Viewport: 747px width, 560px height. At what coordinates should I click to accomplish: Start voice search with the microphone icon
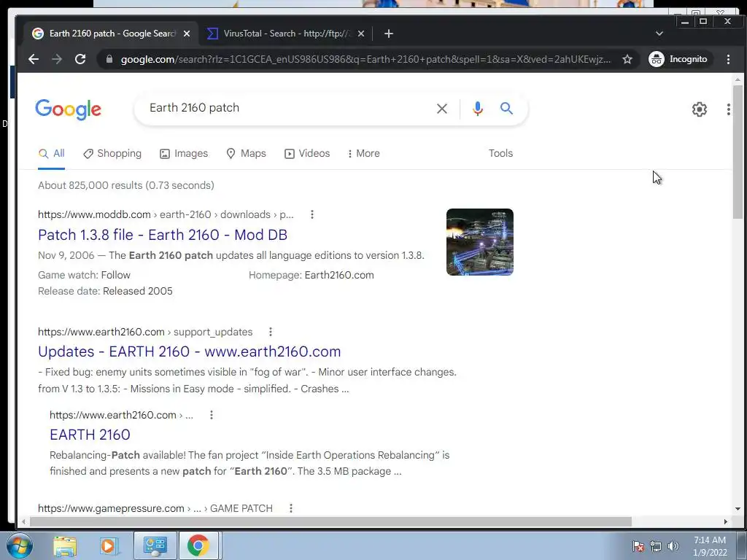pos(478,109)
